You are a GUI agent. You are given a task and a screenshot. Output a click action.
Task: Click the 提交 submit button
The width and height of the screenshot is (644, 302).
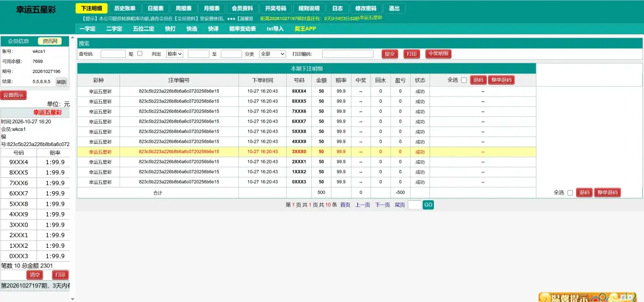[x=390, y=54]
